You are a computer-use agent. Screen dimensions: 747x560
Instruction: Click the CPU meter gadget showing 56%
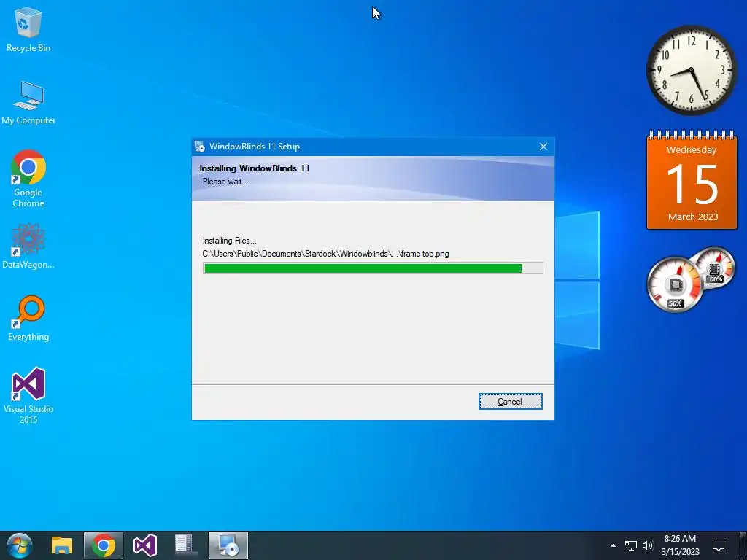point(676,285)
